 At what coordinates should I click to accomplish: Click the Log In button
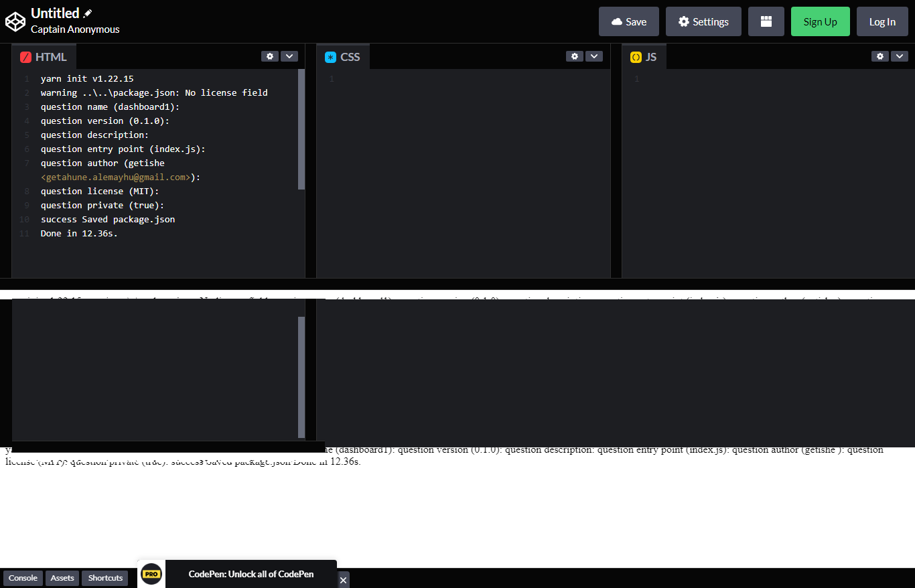[x=882, y=21]
